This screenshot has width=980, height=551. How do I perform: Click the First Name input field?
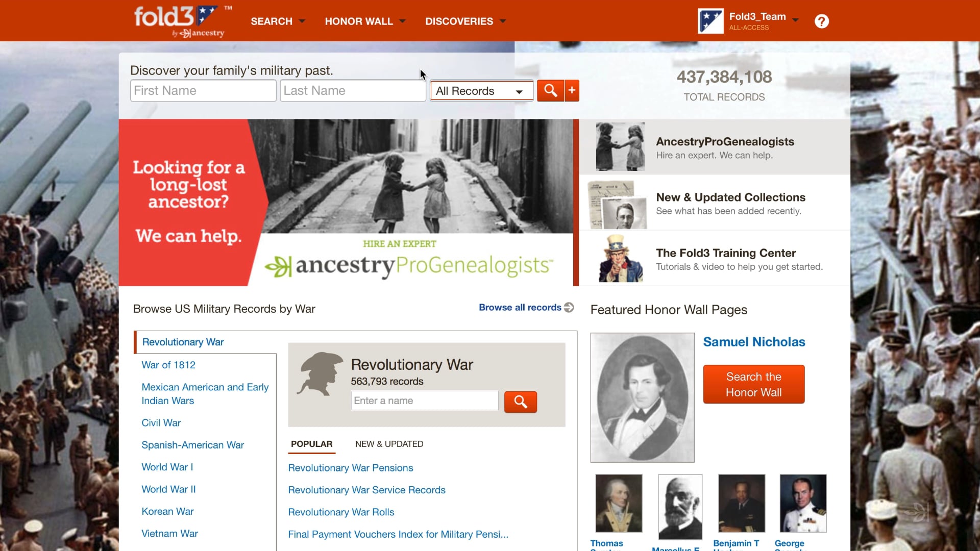point(203,91)
